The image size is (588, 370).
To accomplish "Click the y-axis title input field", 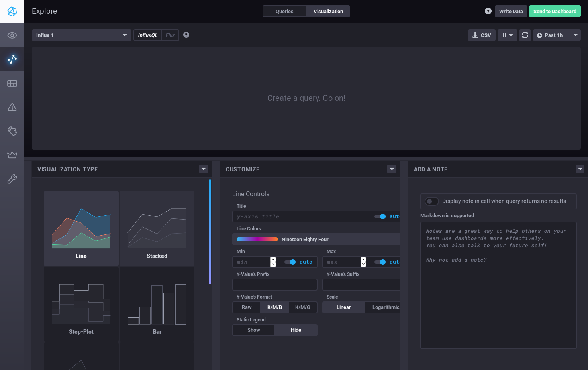I will [x=301, y=216].
